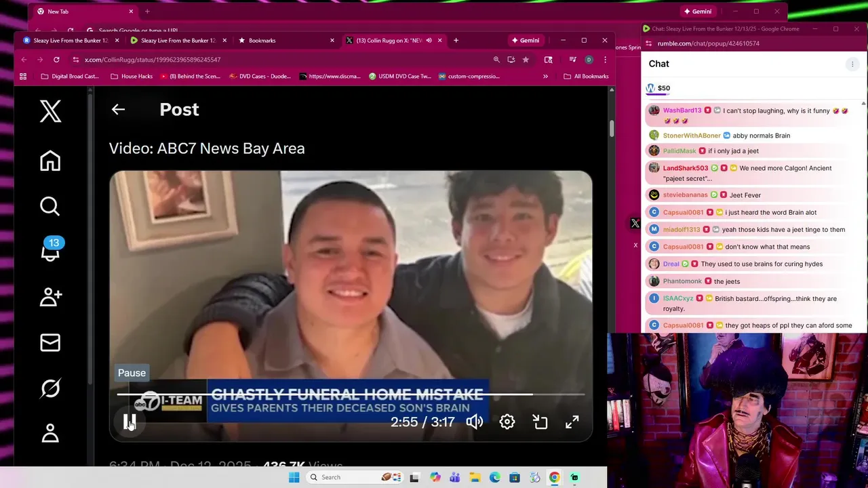Click the $50 rant badge in chat
Image resolution: width=868 pixels, height=488 pixels.
(x=658, y=88)
